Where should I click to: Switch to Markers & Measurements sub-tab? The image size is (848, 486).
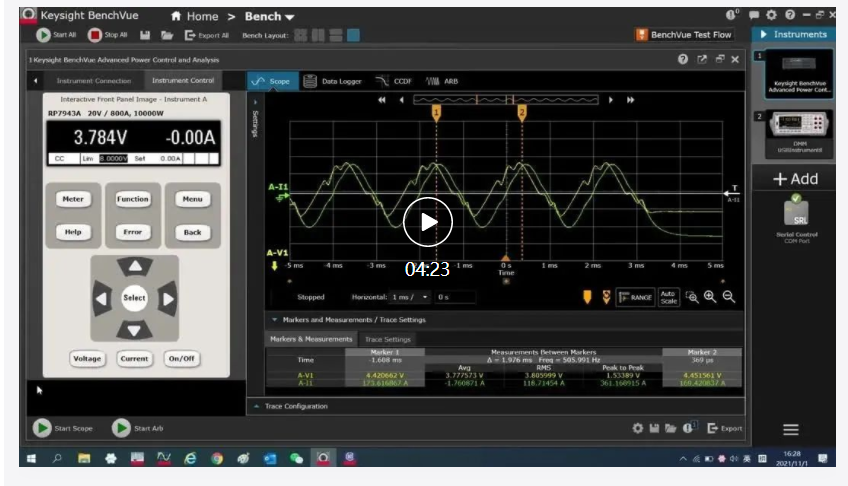(311, 339)
